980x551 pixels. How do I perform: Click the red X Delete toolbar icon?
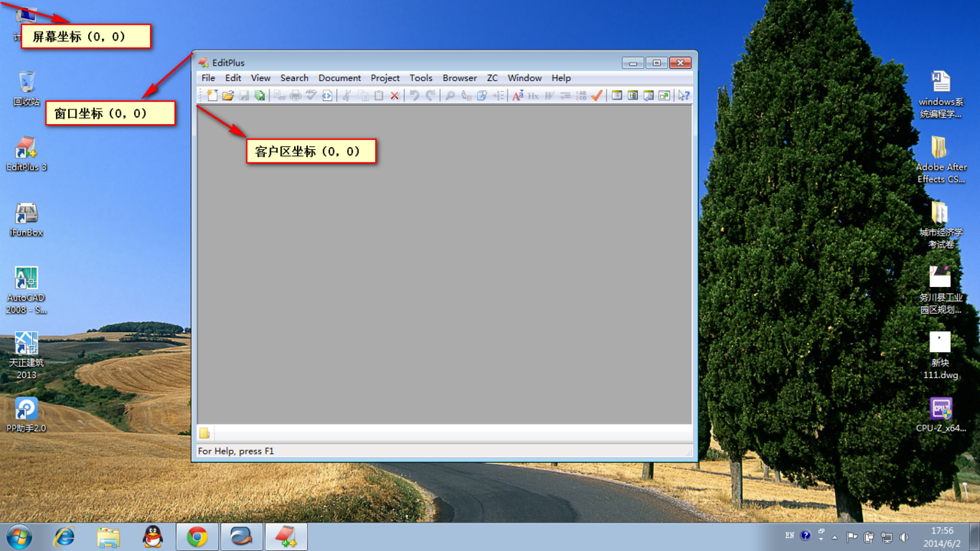pos(394,96)
